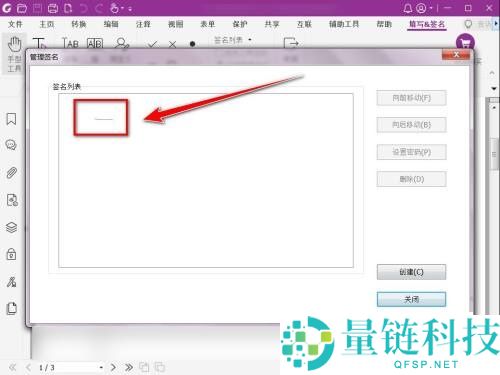Switch to the 保护 tab

point(240,24)
